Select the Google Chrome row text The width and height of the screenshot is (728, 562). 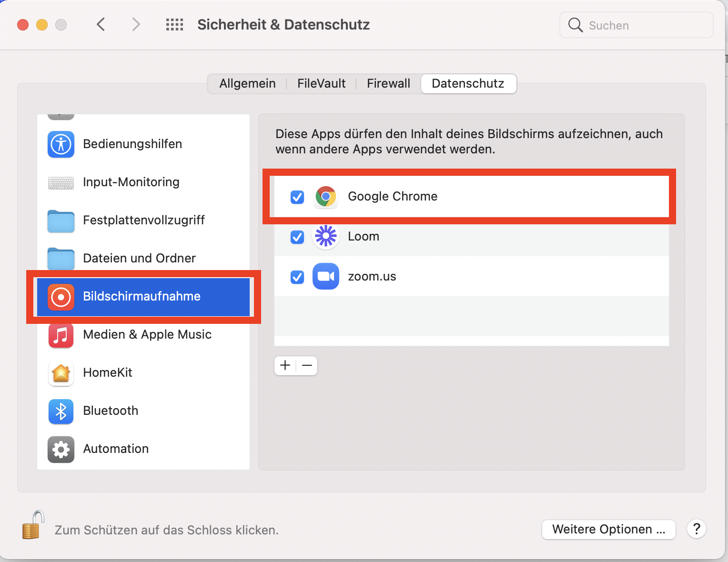(393, 196)
